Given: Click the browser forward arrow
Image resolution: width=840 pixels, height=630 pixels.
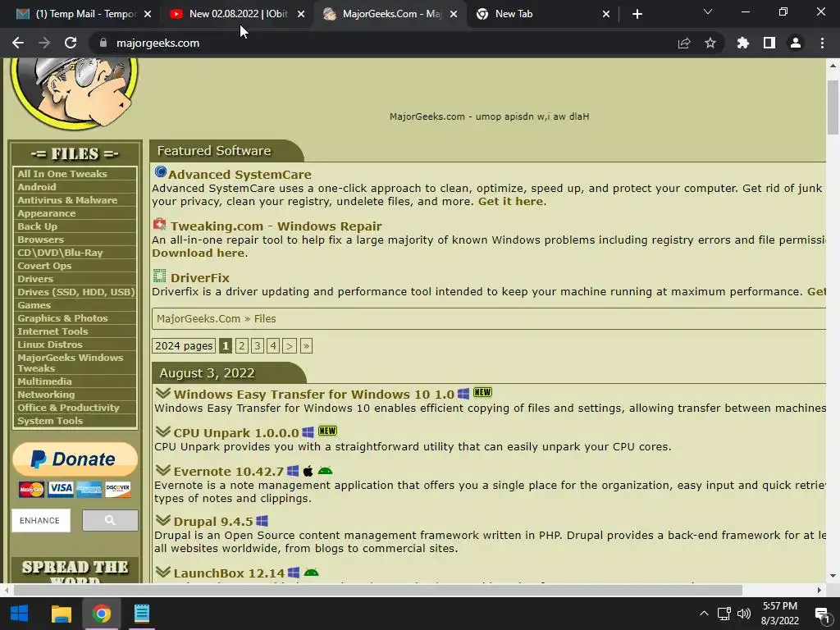Looking at the screenshot, I should [x=44, y=43].
